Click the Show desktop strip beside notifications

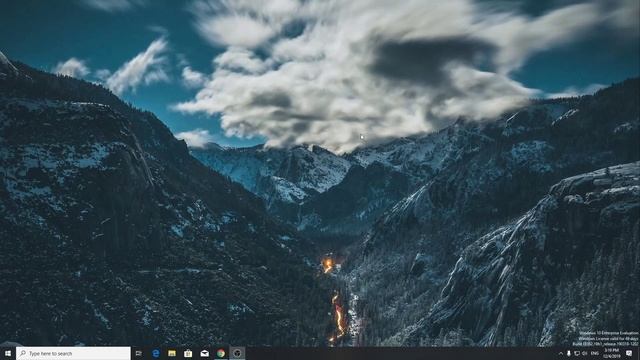point(638,353)
